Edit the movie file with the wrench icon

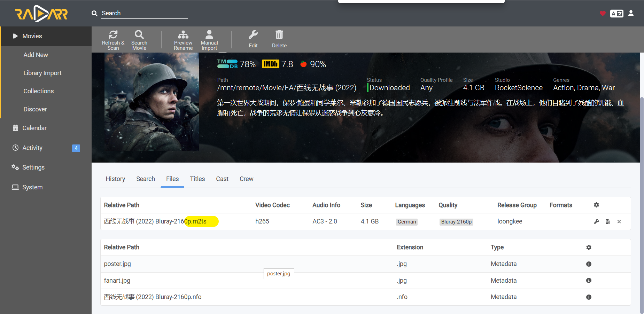point(596,221)
